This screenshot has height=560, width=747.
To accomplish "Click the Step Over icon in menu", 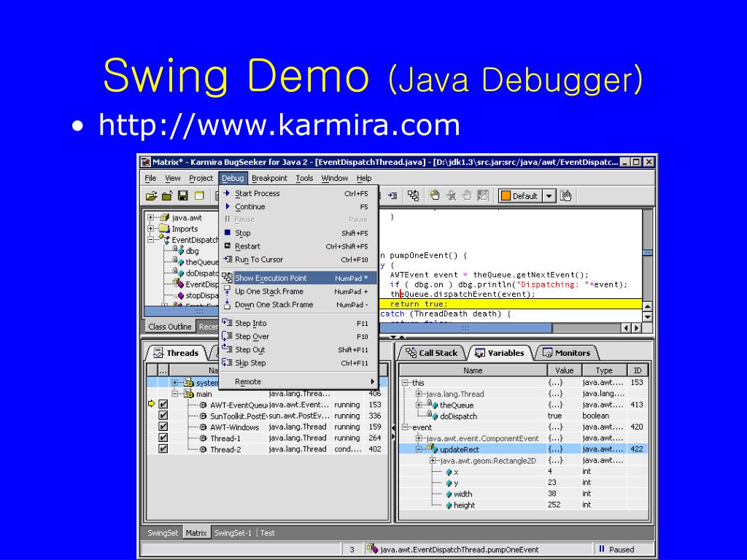I will 228,336.
